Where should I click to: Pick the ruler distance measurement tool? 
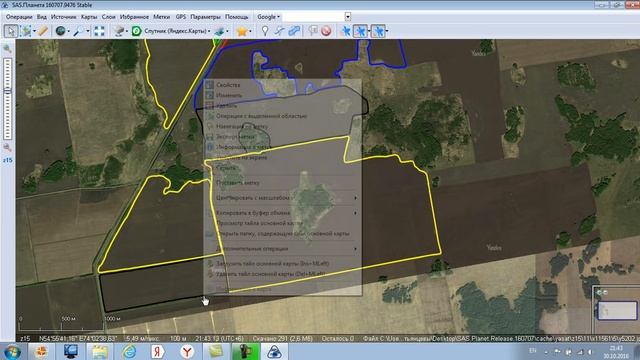click(x=43, y=31)
